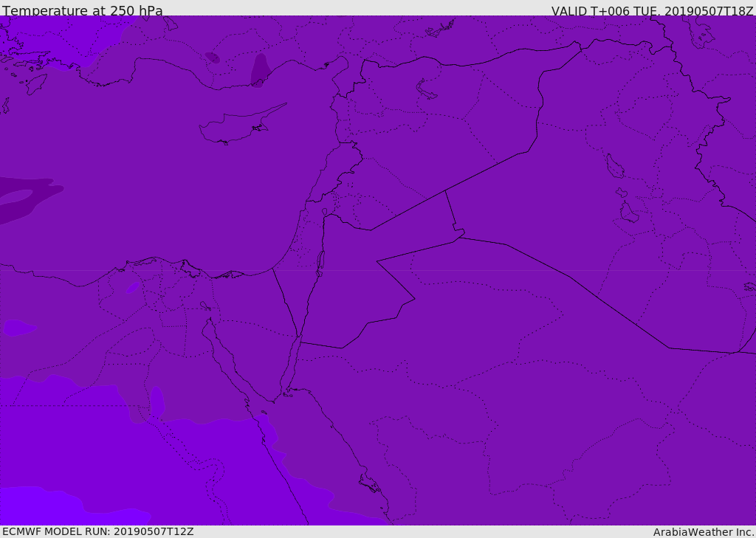756x538 pixels.
Task: Click the VALID T+006 timestamp label
Action: pyautogui.click(x=653, y=10)
